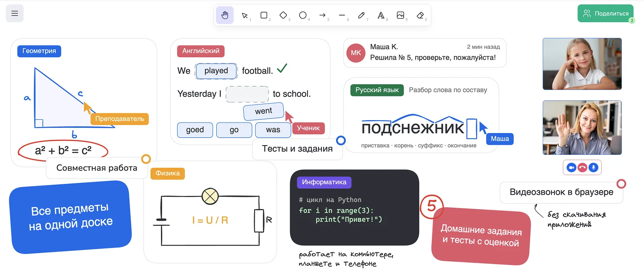This screenshot has height=277, width=644.
Task: Click the 'Домашние задания и тесты' sticker
Action: coord(481,236)
